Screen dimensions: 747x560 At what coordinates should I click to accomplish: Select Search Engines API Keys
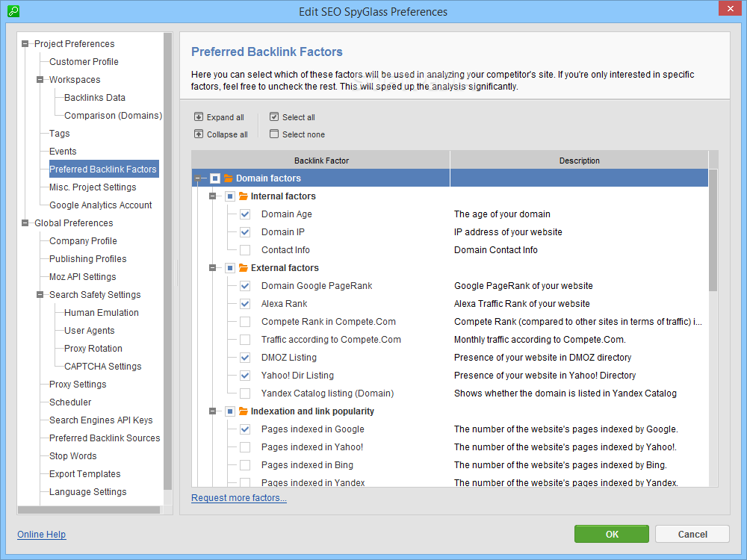click(101, 420)
